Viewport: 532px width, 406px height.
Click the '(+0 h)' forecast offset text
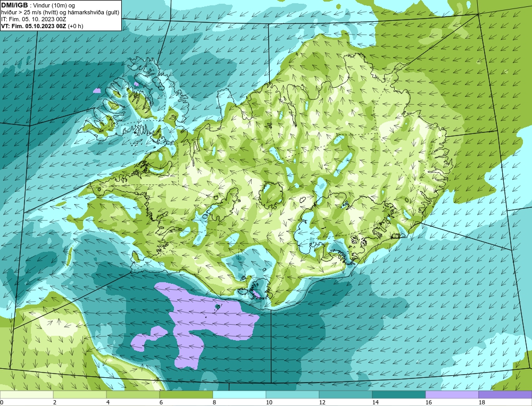76,26
